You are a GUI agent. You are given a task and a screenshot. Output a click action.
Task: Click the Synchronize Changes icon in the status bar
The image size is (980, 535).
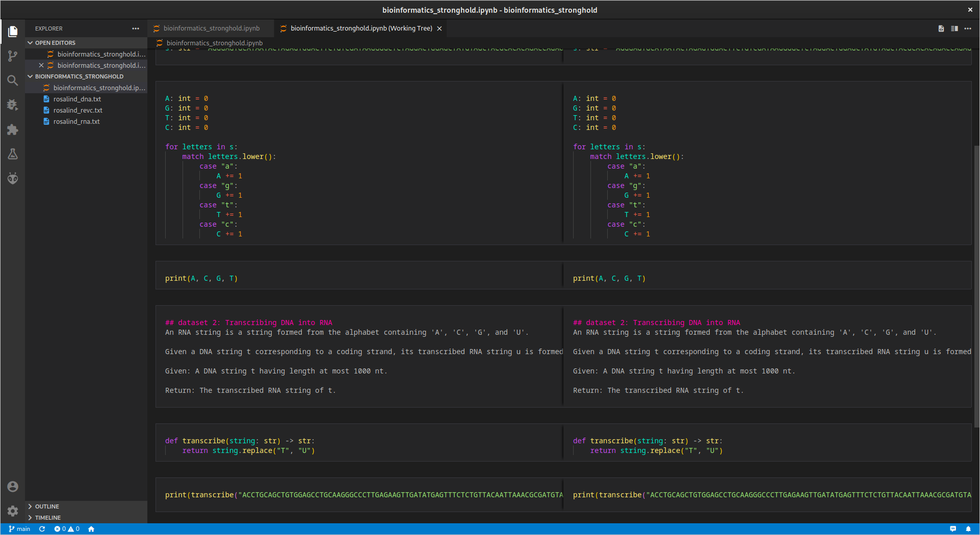click(42, 529)
